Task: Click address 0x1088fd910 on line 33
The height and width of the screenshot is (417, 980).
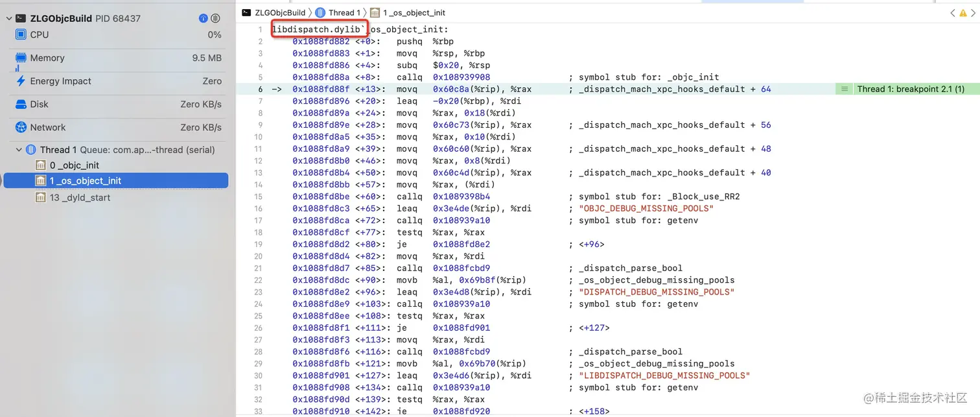Action: tap(321, 411)
